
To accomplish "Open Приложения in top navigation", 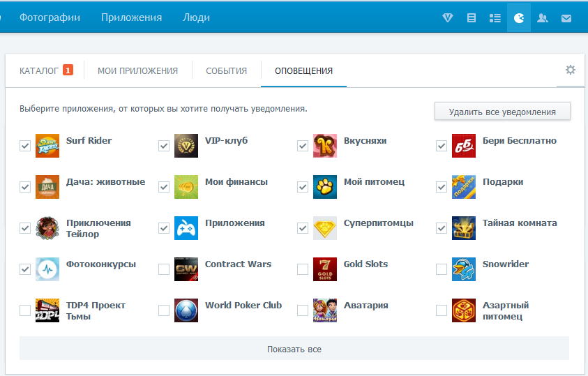I will coord(132,17).
